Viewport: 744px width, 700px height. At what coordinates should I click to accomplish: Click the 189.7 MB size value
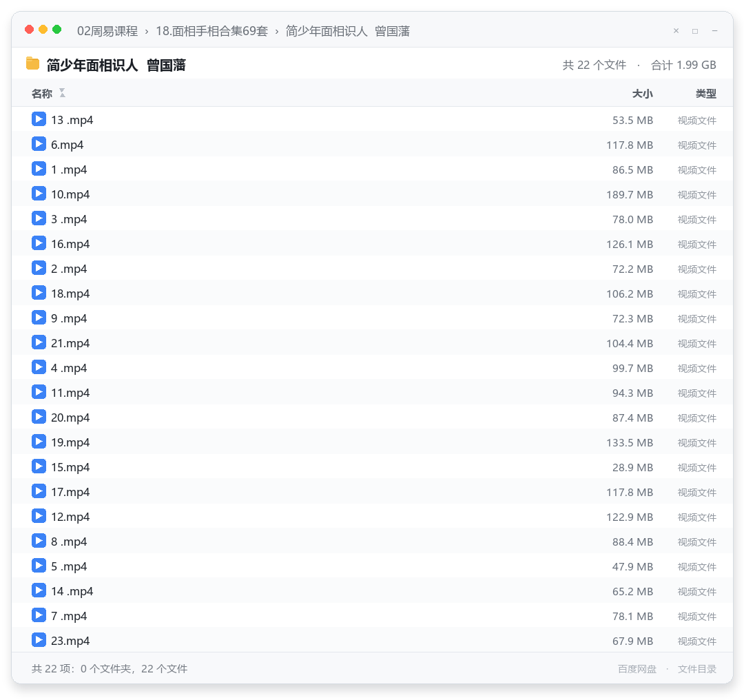(630, 194)
